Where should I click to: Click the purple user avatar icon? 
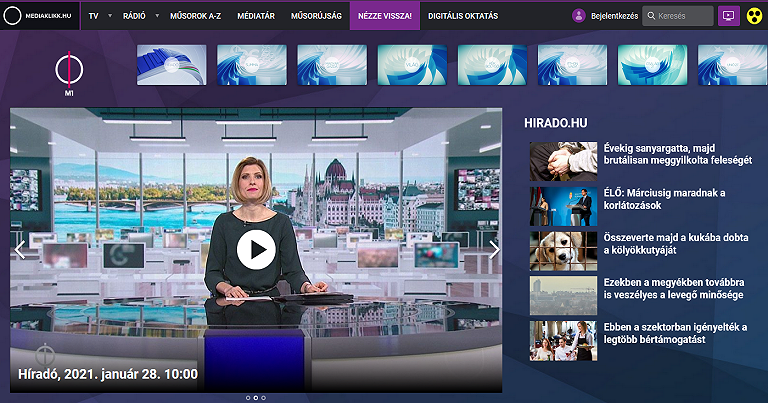point(579,16)
